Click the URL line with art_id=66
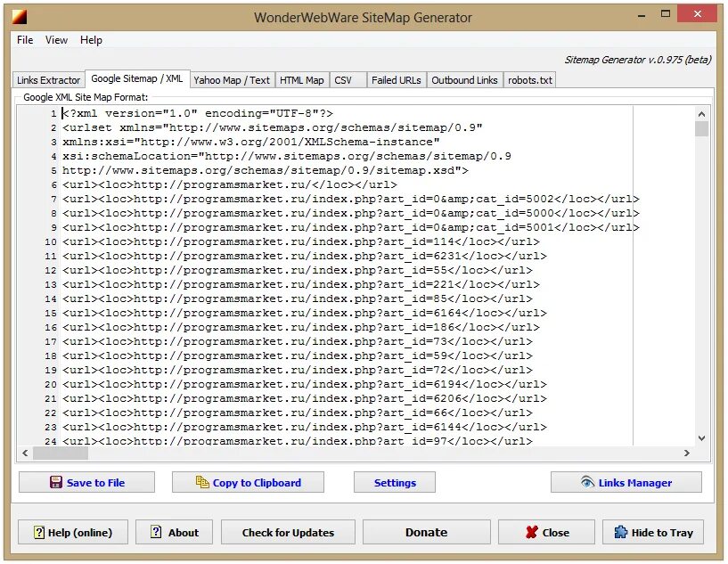The height and width of the screenshot is (564, 728). pyautogui.click(x=297, y=413)
